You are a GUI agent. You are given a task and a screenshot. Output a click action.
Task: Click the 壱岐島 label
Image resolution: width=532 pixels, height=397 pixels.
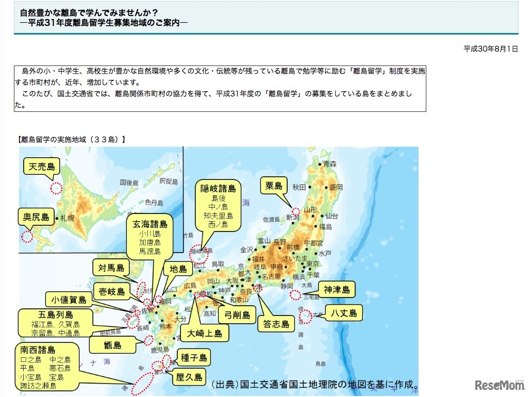[112, 291]
